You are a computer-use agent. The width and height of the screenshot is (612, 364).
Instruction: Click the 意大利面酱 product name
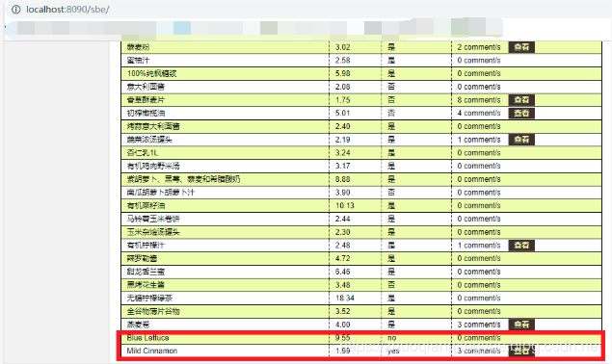click(146, 87)
